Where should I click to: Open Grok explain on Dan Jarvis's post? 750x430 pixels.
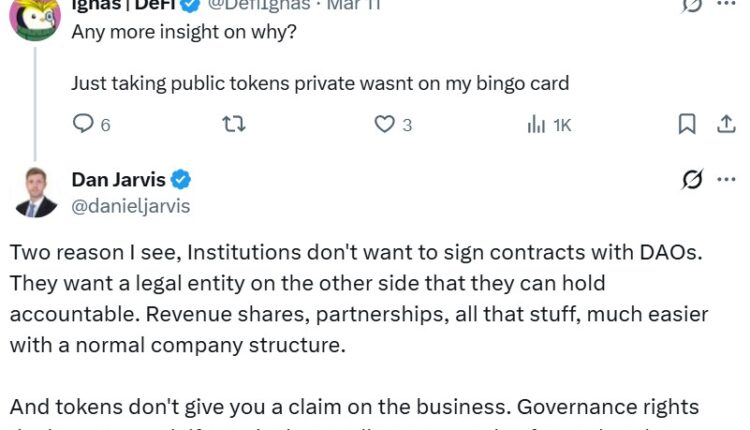point(691,180)
